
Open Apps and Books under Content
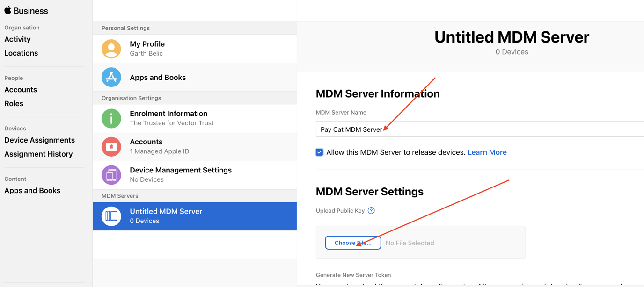(x=32, y=191)
